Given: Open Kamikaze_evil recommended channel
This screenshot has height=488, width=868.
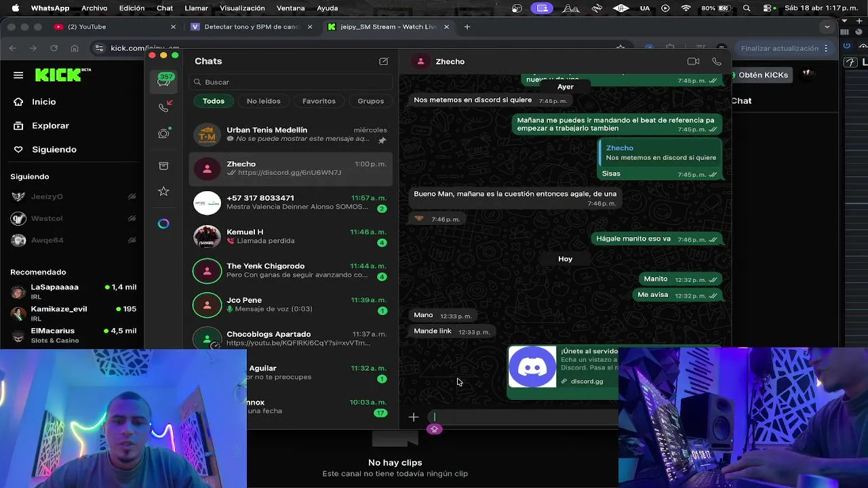Looking at the screenshot, I should tap(73, 313).
